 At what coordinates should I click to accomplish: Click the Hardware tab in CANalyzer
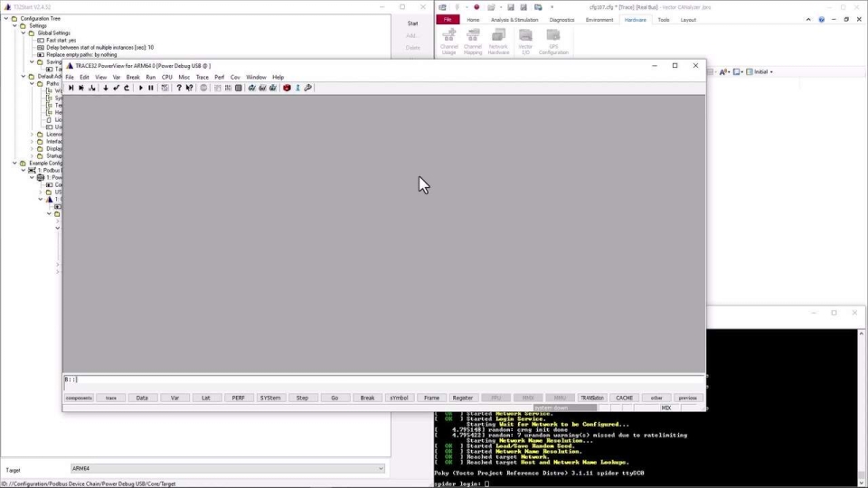[x=635, y=20]
